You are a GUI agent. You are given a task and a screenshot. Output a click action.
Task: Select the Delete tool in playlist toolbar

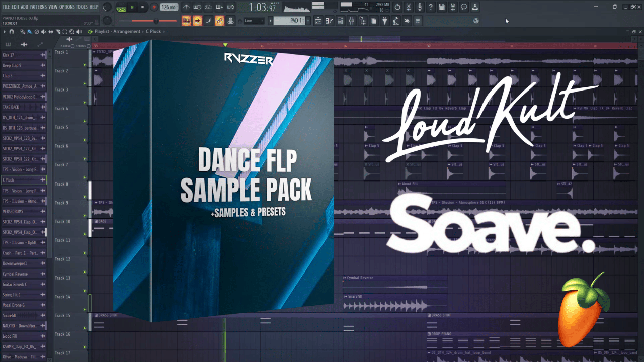coord(37,32)
